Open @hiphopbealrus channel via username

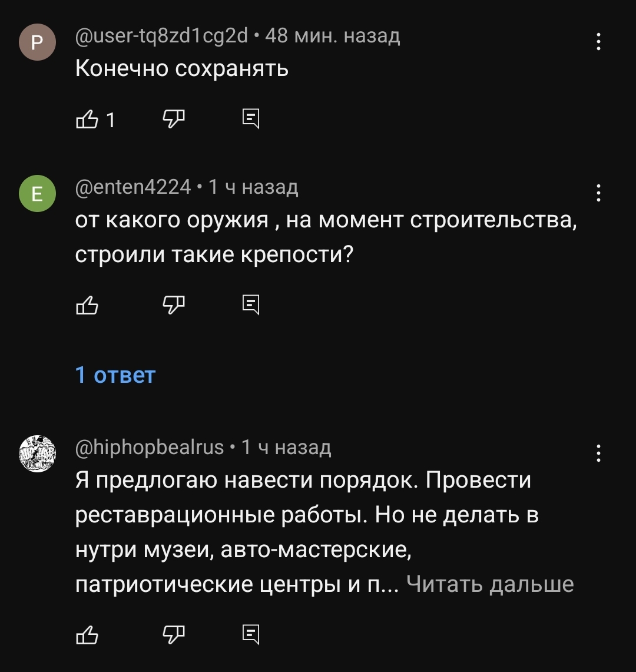click(150, 448)
